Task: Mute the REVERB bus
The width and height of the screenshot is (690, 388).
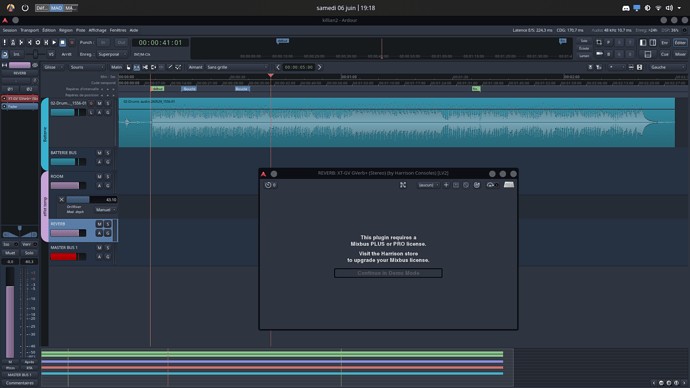Action: click(x=99, y=224)
